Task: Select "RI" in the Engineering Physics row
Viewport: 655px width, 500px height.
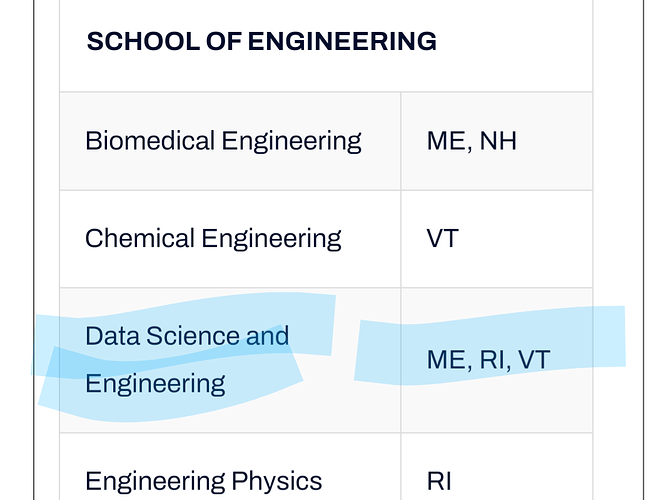Action: tap(440, 482)
